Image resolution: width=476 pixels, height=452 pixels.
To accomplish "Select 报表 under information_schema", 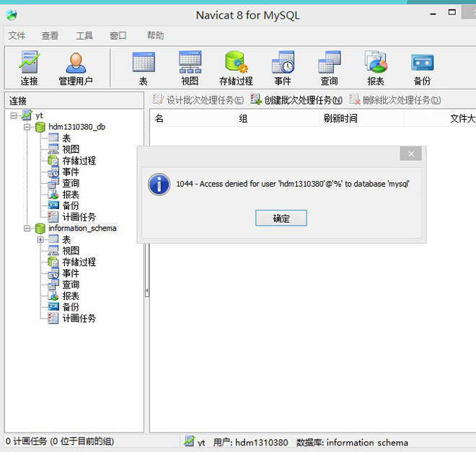I will point(71,296).
